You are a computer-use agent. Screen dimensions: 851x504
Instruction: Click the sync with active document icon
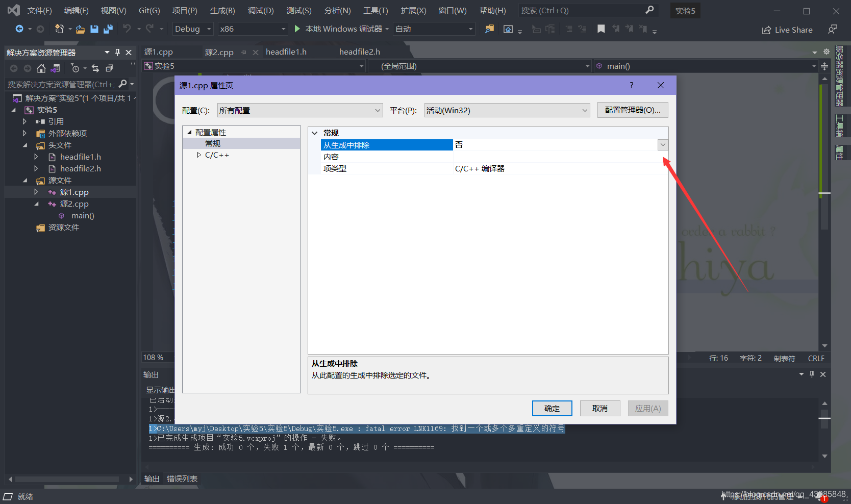pos(95,68)
